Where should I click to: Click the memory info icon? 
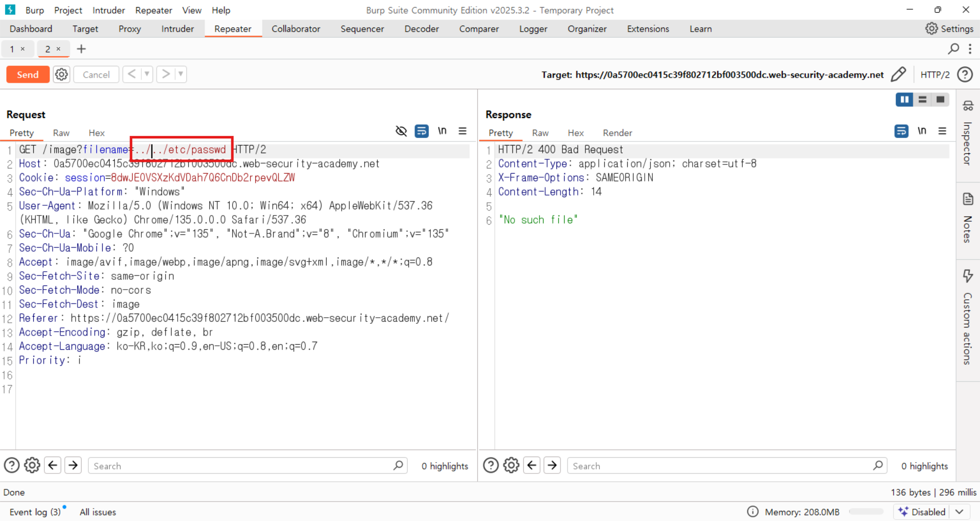click(752, 512)
